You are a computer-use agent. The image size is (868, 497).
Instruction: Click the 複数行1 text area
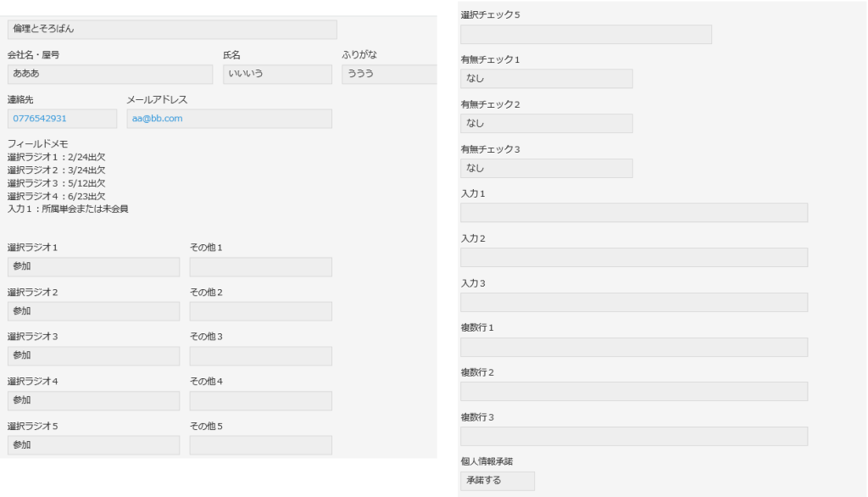click(x=633, y=347)
